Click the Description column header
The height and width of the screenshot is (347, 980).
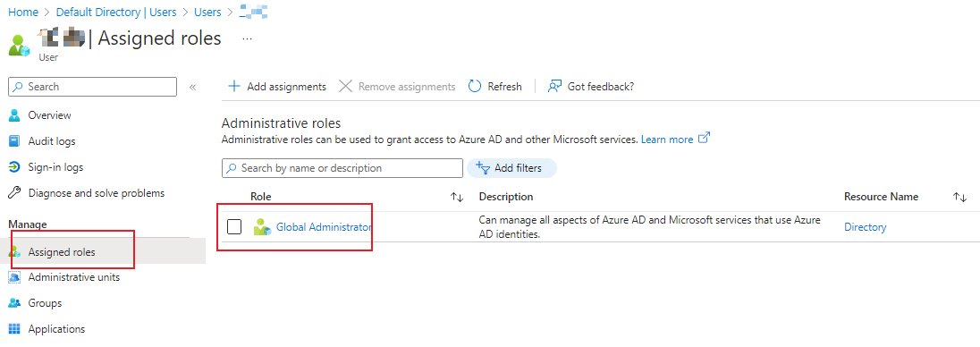(x=505, y=197)
